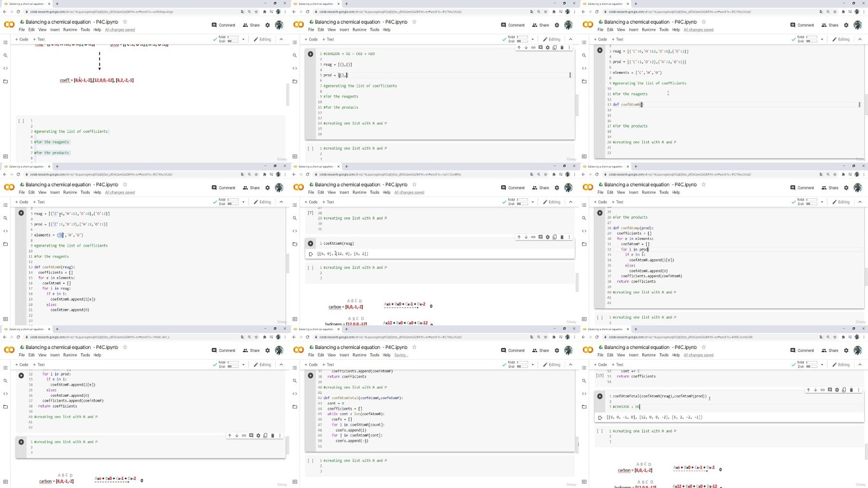
Task: Open File menu in the 'coefT =' window
Action: (x=22, y=30)
